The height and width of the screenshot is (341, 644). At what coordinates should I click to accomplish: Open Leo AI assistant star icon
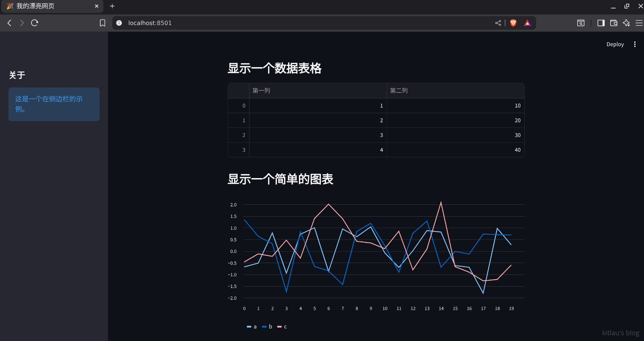tap(626, 23)
